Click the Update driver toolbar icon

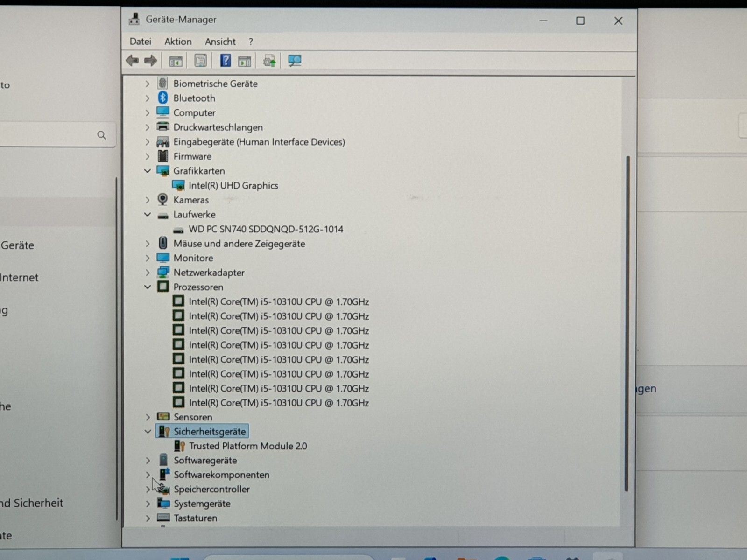pos(269,61)
